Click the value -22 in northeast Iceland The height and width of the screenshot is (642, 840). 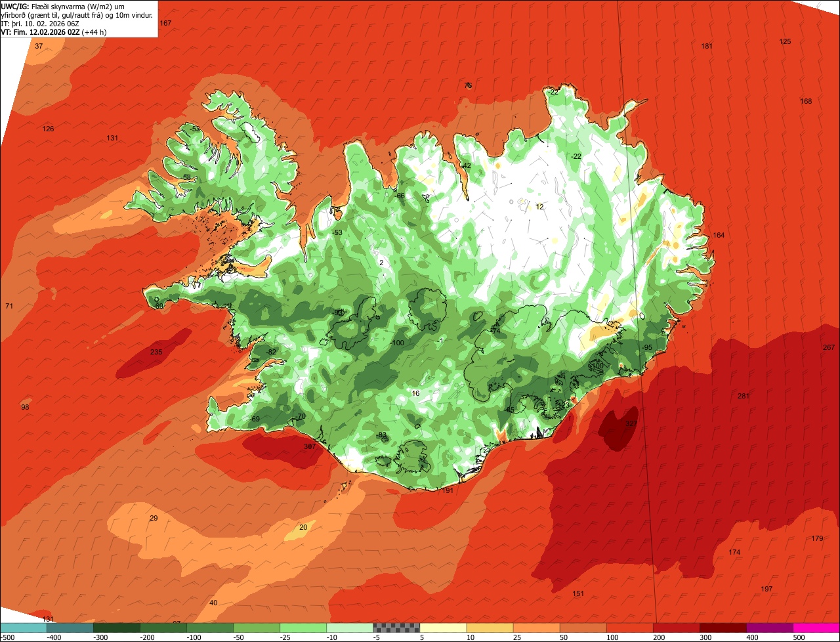click(x=576, y=156)
